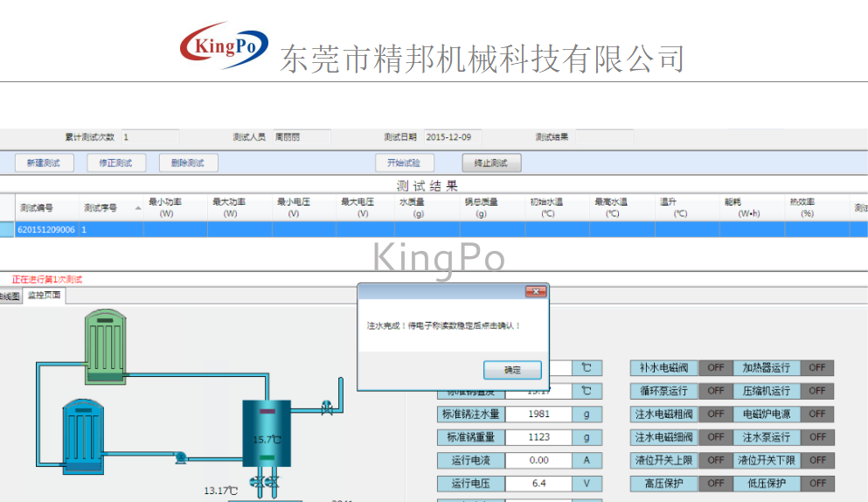Click the 热效率 (%) column header
Screen dimensions: 868x502
817,208
